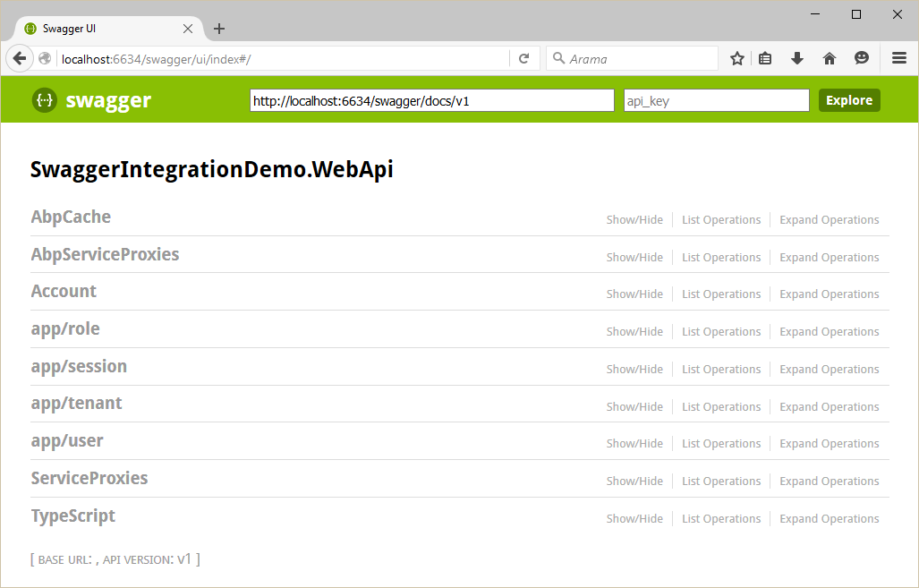Expand the app/role section heading

(x=65, y=328)
